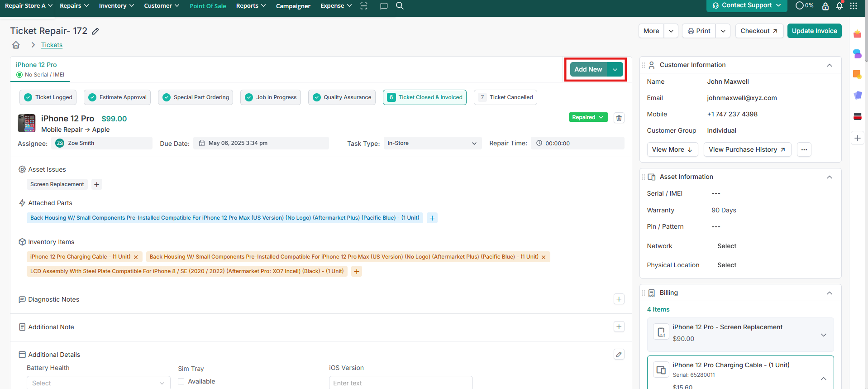The height and width of the screenshot is (389, 868).
Task: Click the Checkout button
Action: tap(759, 31)
